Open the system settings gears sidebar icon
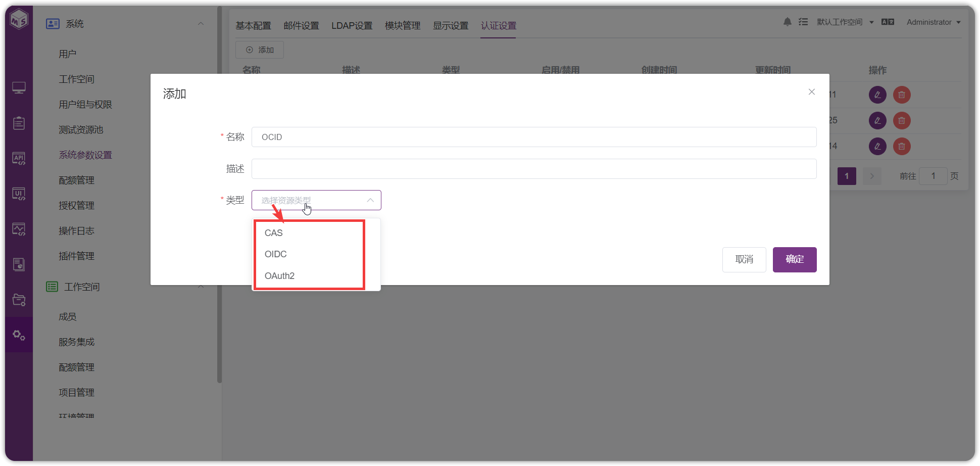Viewport: 980px width, 466px height. [x=19, y=335]
